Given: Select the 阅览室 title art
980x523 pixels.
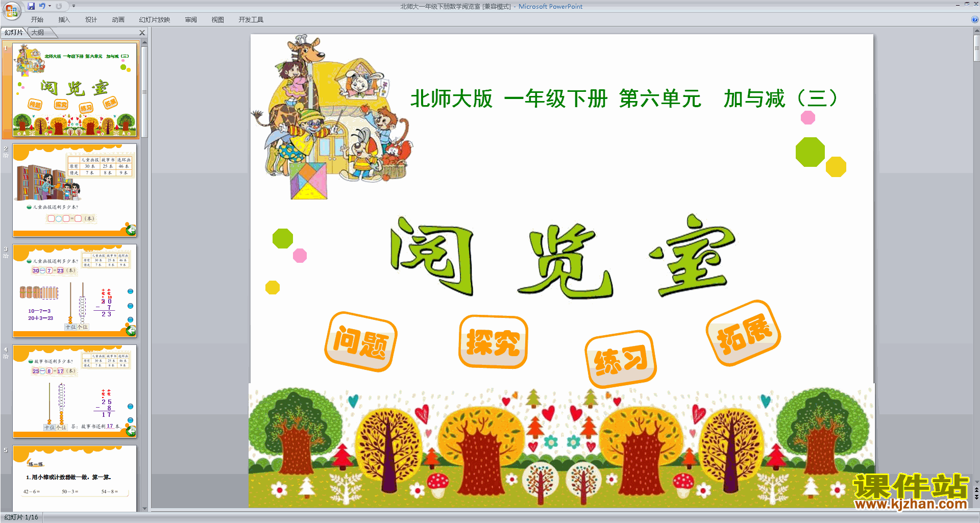Looking at the screenshot, I should tap(563, 256).
